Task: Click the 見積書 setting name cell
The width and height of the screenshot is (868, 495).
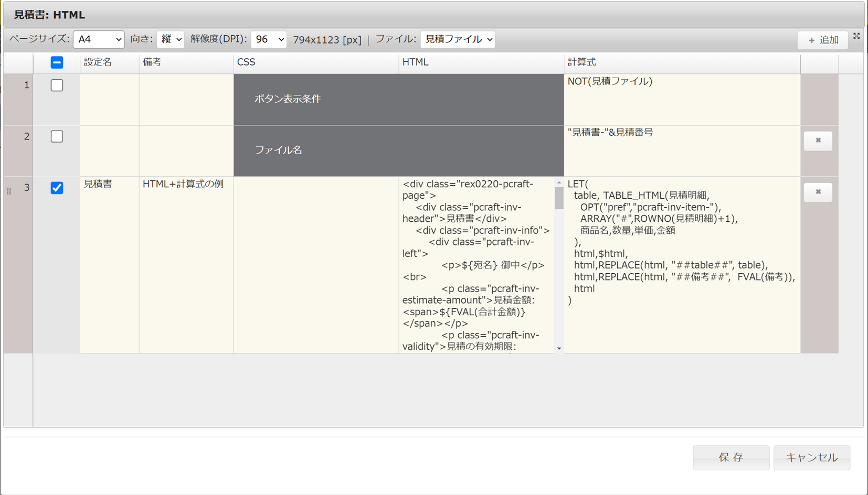Action: click(109, 265)
